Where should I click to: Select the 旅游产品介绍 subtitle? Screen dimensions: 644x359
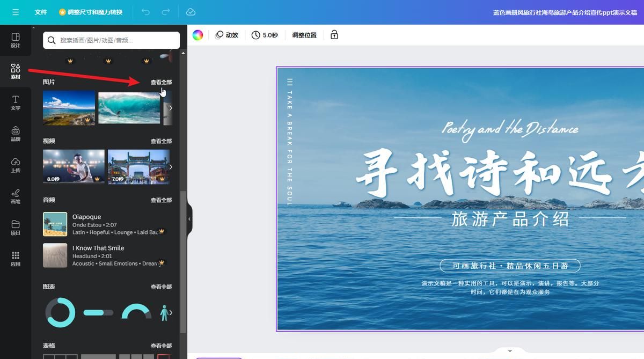pos(510,218)
